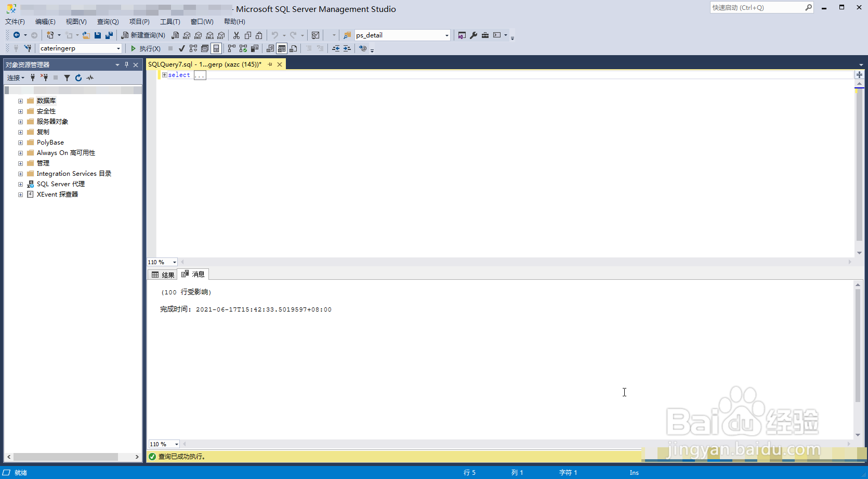This screenshot has width=868, height=479.
Task: Toggle Results to Text output mode
Action: (x=270, y=48)
